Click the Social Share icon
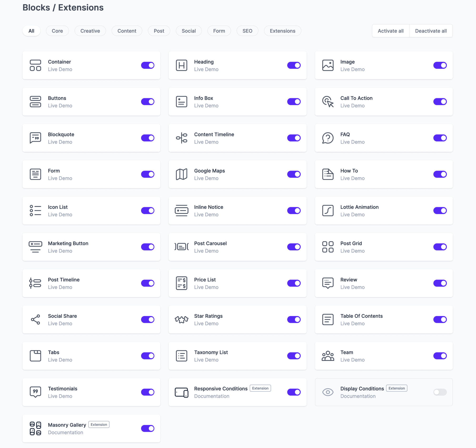Viewport: 476px width, 448px height. tap(35, 320)
